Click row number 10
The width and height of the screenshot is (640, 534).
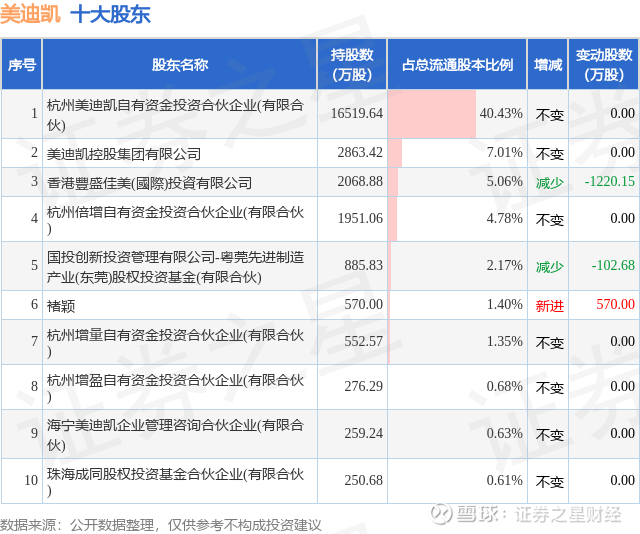point(31,480)
